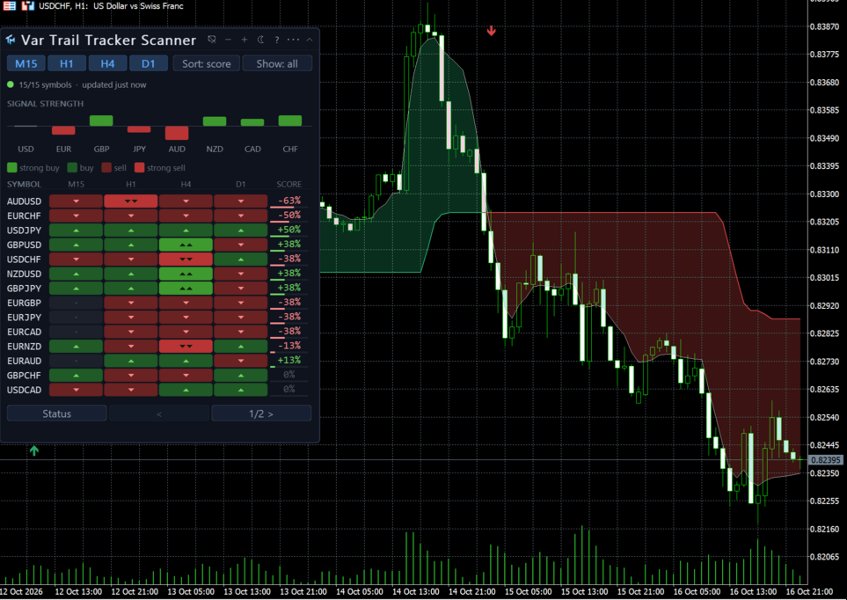Screen dimensions: 847x600
Task: Change filter via Show: all button
Action: tap(277, 64)
